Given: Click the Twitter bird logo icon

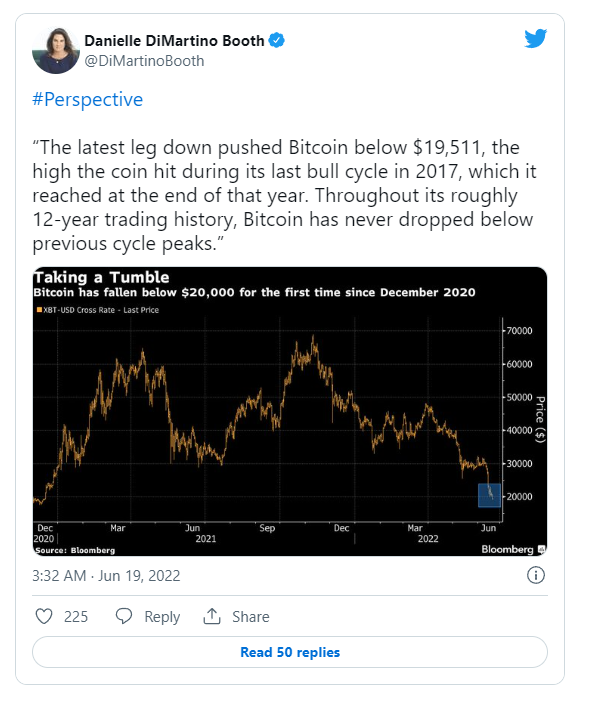Looking at the screenshot, I should click(x=535, y=38).
